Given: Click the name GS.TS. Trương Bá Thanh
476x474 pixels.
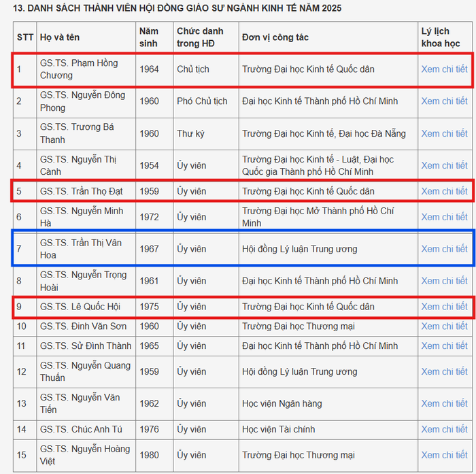Looking at the screenshot, I should 77,133.
